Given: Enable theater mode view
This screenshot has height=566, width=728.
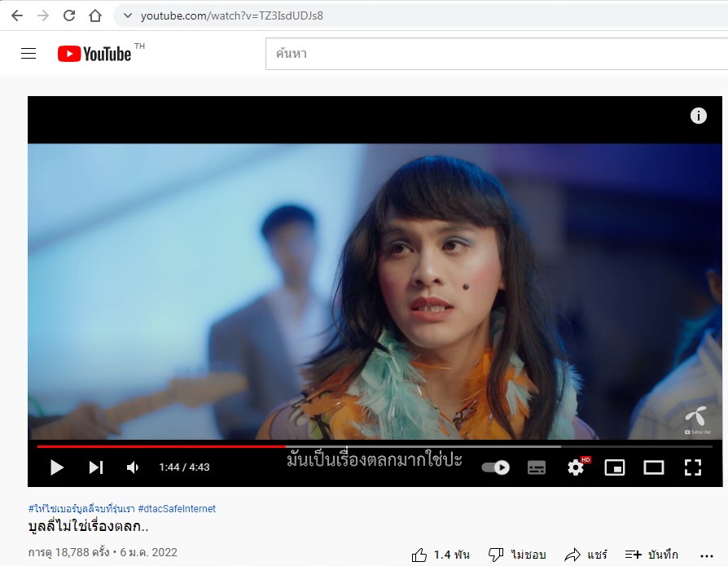Looking at the screenshot, I should [x=653, y=467].
